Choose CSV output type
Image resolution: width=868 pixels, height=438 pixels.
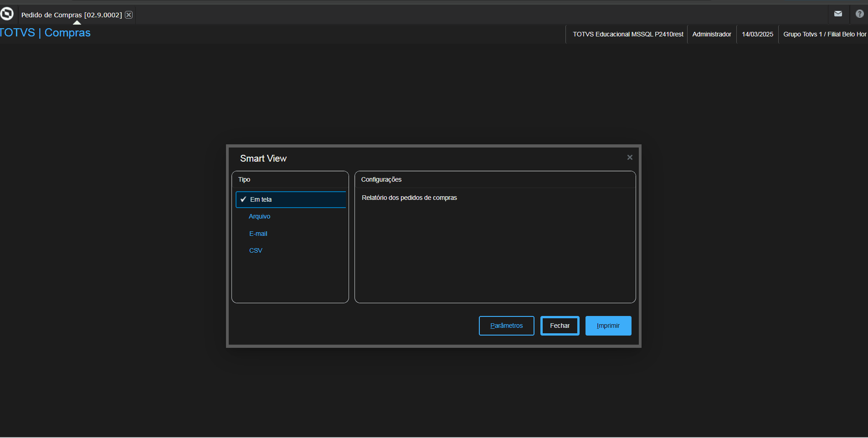tap(256, 250)
